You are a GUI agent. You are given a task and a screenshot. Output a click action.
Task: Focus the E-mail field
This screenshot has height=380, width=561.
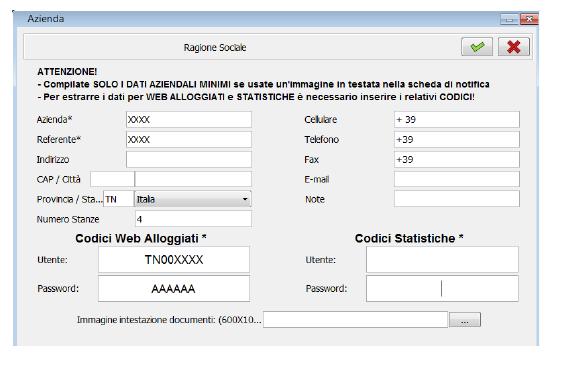coord(457,179)
